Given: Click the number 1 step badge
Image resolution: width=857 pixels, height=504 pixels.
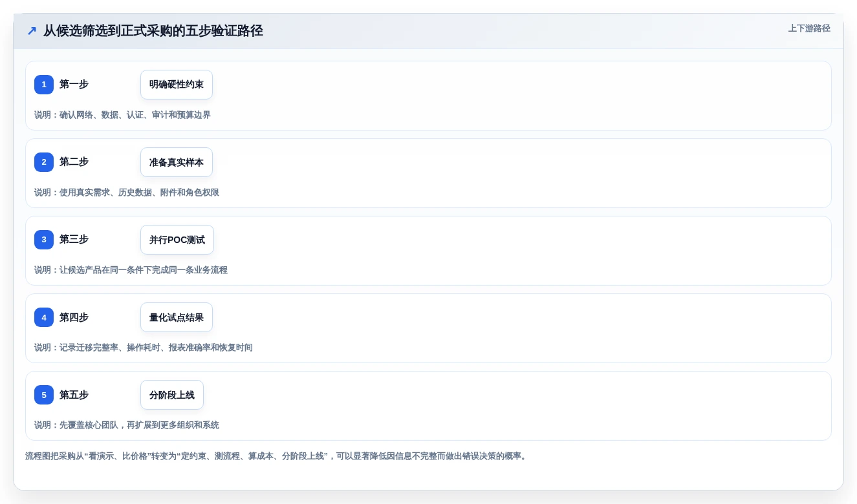Looking at the screenshot, I should (x=44, y=85).
